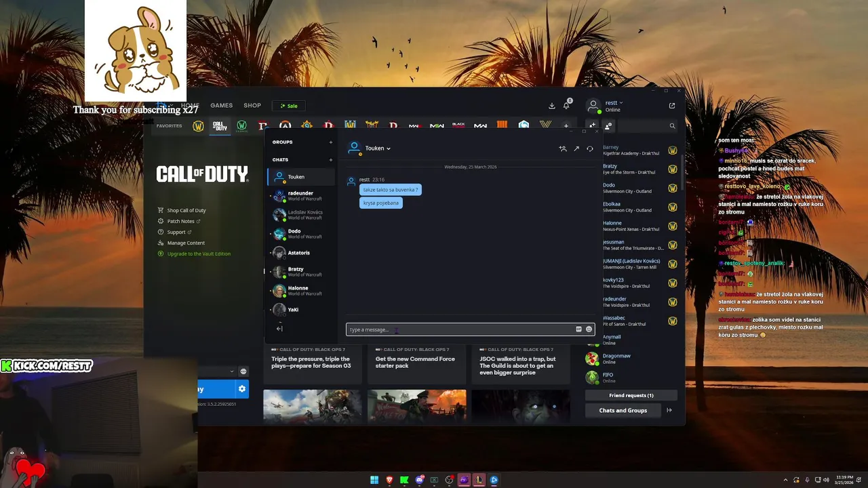Open the World of Warcraft favorite icon

[x=198, y=126]
